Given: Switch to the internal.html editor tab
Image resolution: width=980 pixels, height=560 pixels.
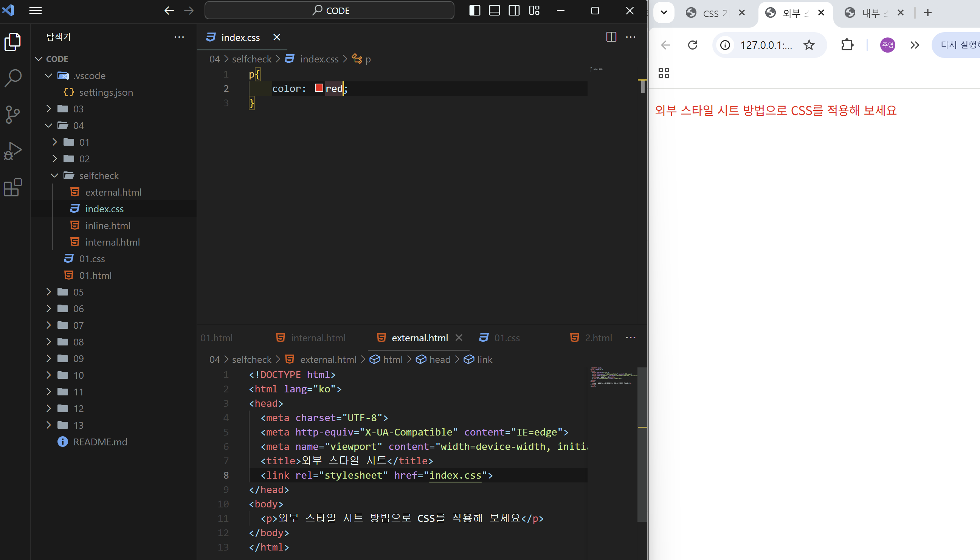Looking at the screenshot, I should [x=318, y=338].
